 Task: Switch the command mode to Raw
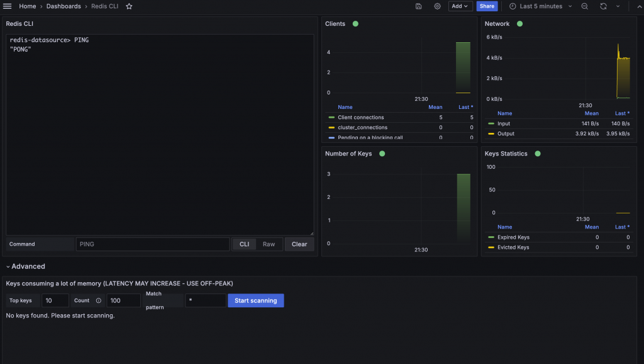point(269,244)
